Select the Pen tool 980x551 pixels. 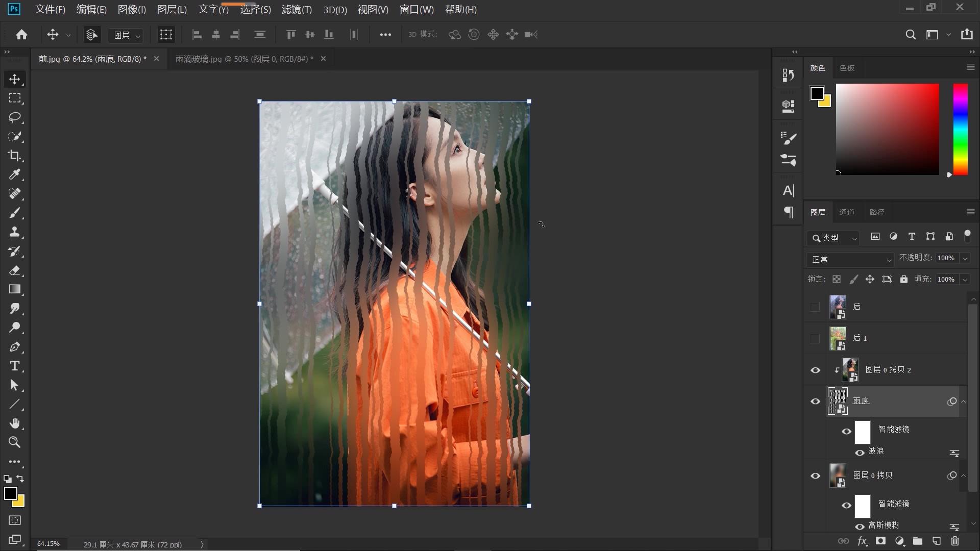[15, 347]
